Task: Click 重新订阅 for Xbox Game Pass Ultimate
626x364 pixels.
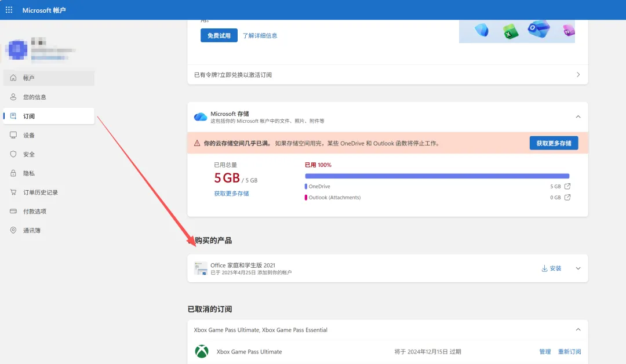Action: coord(569,352)
